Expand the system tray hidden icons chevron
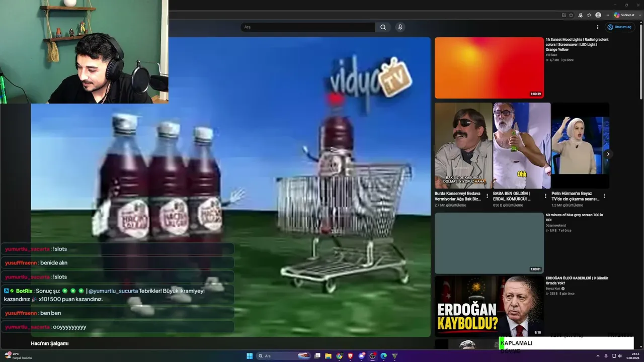The image size is (644, 362). (598, 356)
